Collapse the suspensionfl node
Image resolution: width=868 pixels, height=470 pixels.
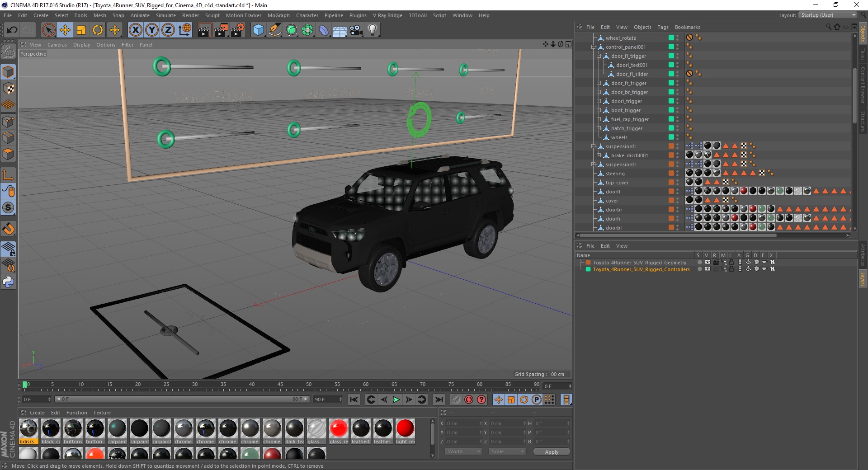click(594, 146)
